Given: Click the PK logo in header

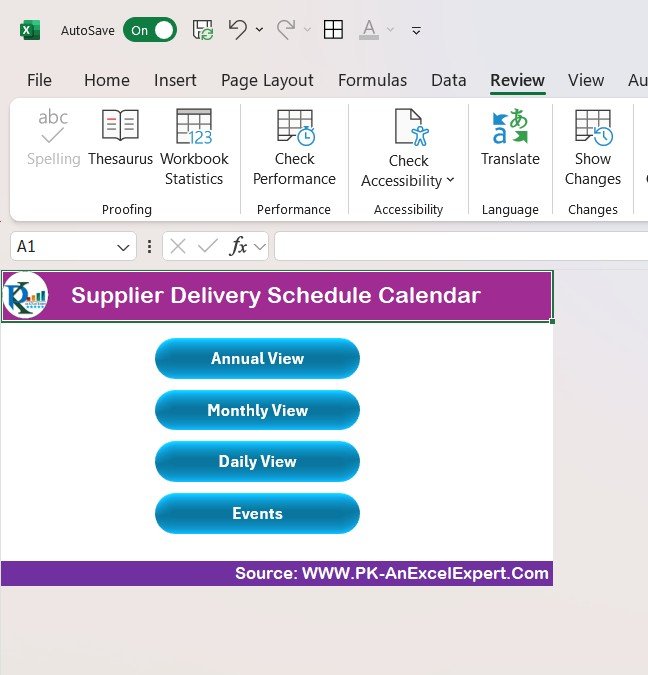Looking at the screenshot, I should [25, 296].
